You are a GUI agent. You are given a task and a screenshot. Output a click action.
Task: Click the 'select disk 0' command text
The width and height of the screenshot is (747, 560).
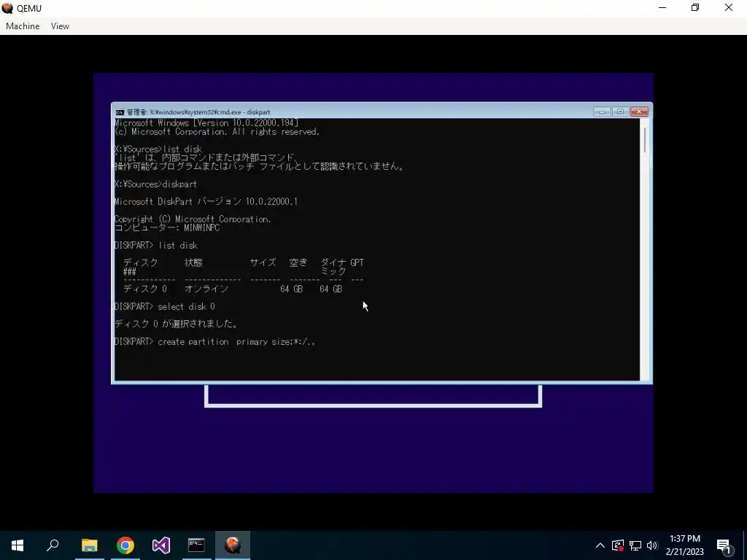coord(186,307)
